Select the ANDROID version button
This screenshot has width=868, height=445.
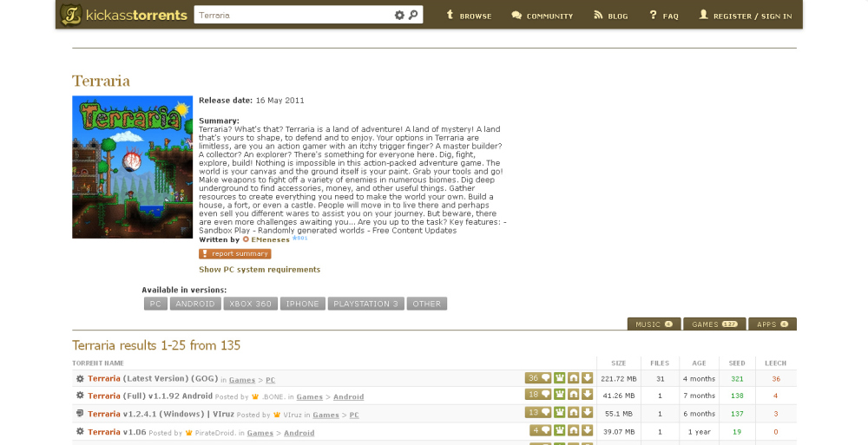[x=195, y=304]
